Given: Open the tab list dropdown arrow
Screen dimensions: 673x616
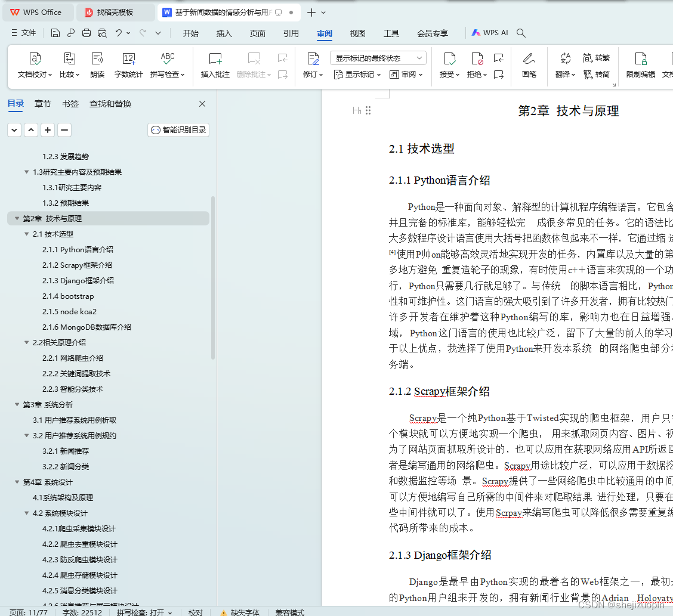Looking at the screenshot, I should (x=323, y=13).
